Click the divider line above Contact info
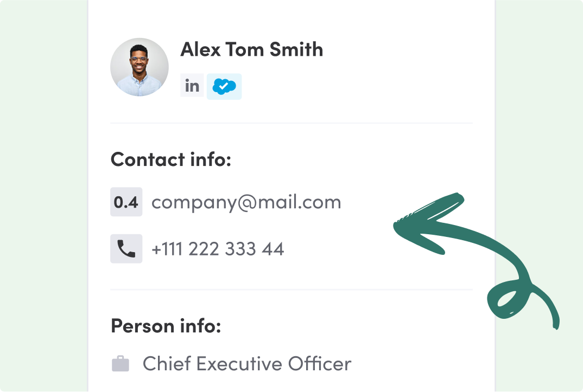This screenshot has width=583, height=392. tap(291, 124)
